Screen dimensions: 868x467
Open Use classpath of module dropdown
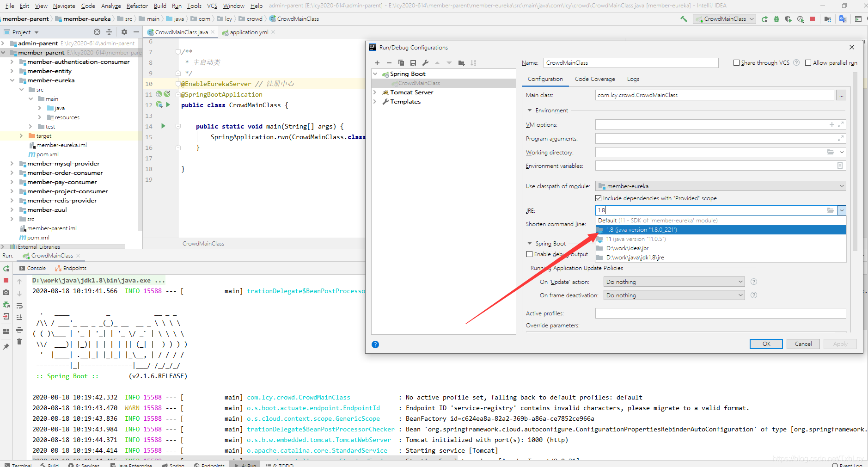click(721, 186)
